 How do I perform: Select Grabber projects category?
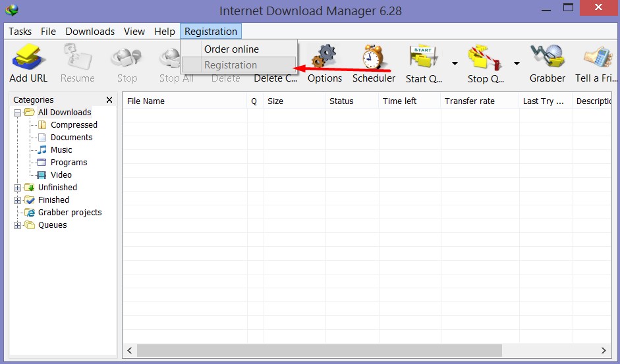[70, 213]
